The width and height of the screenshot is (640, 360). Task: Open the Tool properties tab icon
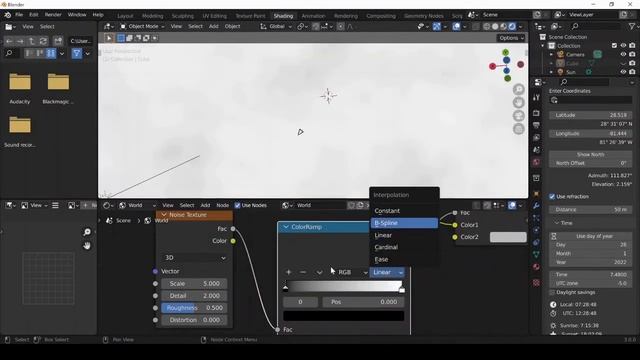pyautogui.click(x=536, y=97)
